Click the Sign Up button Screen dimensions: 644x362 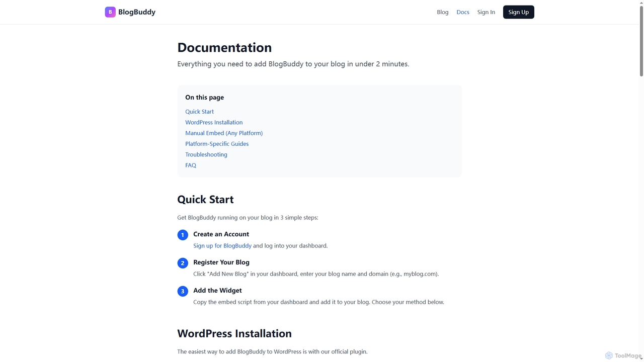coord(519,12)
